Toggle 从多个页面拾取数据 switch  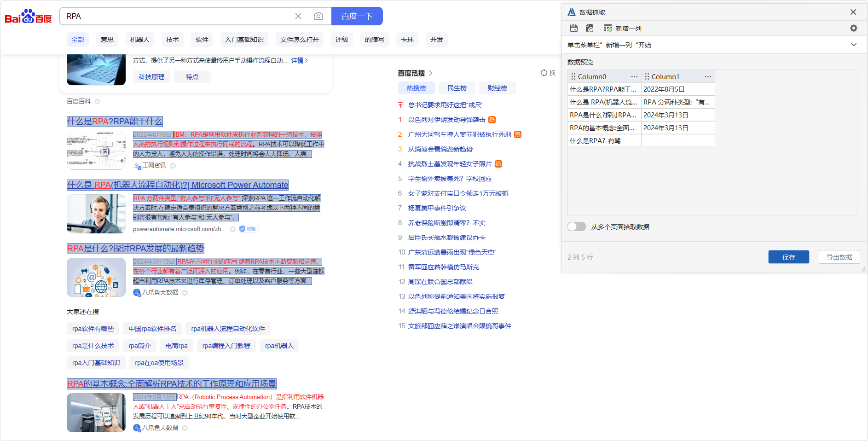(577, 226)
